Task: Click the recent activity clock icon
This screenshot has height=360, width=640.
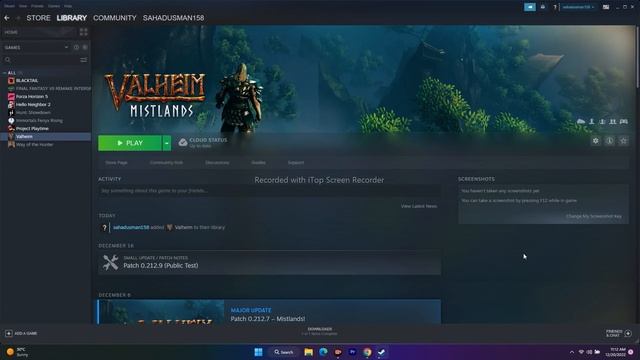Action: 76,47
